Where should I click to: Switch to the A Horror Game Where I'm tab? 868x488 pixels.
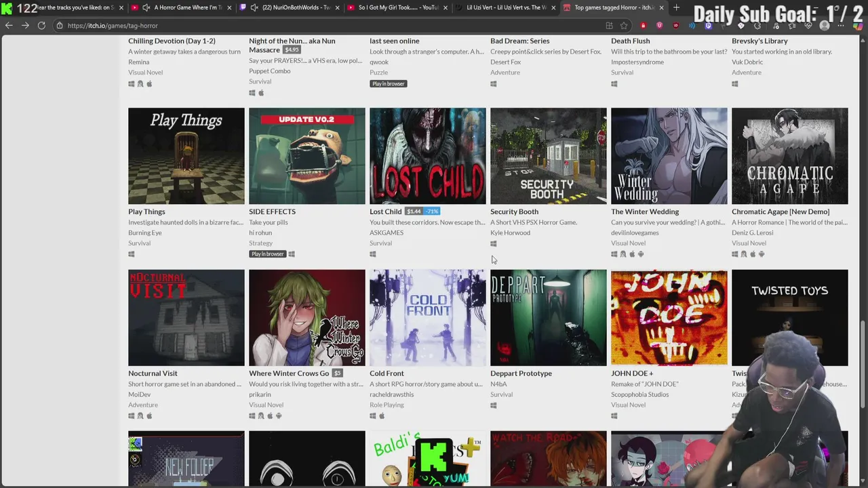click(182, 7)
